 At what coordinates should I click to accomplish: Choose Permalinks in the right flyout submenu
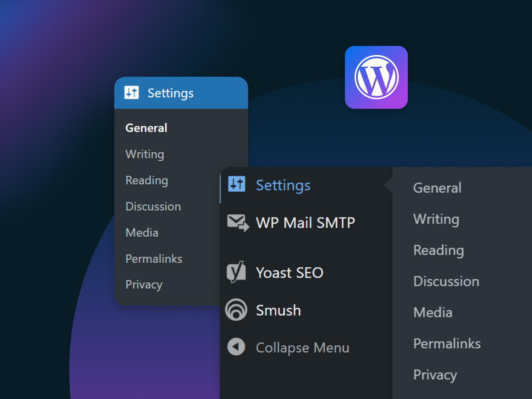[447, 344]
